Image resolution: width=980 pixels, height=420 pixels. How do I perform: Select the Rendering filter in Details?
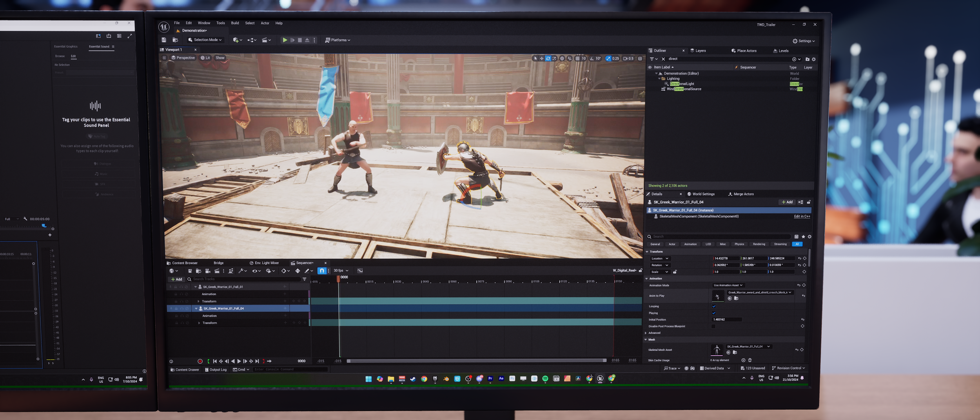tap(759, 244)
